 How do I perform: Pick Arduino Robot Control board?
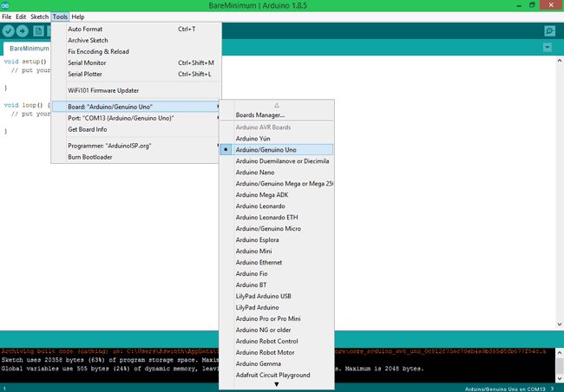(277, 342)
